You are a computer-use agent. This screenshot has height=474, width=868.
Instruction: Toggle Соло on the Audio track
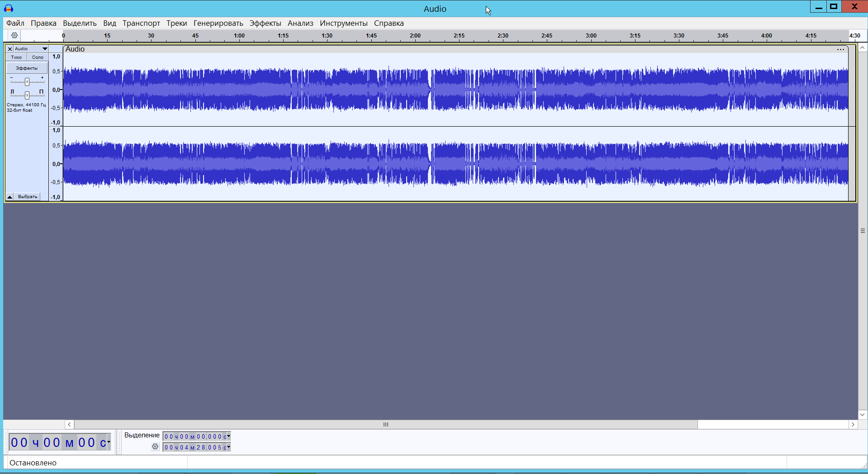pyautogui.click(x=38, y=57)
